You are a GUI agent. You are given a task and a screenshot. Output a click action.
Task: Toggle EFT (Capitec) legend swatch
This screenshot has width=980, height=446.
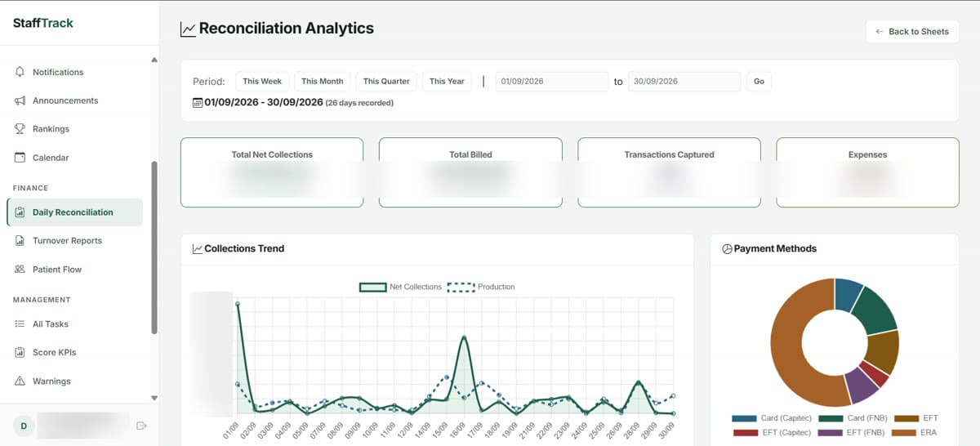746,432
